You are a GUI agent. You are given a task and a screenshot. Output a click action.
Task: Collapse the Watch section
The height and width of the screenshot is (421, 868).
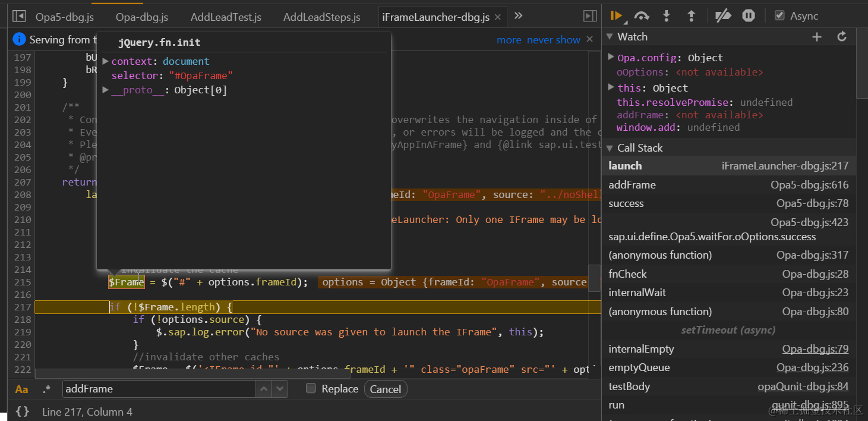(x=609, y=37)
